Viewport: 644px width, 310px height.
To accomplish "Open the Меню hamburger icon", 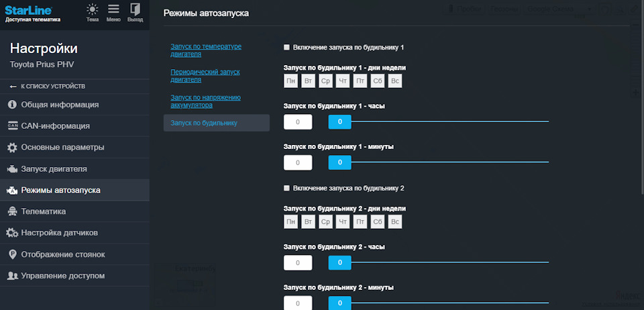I will (x=113, y=9).
